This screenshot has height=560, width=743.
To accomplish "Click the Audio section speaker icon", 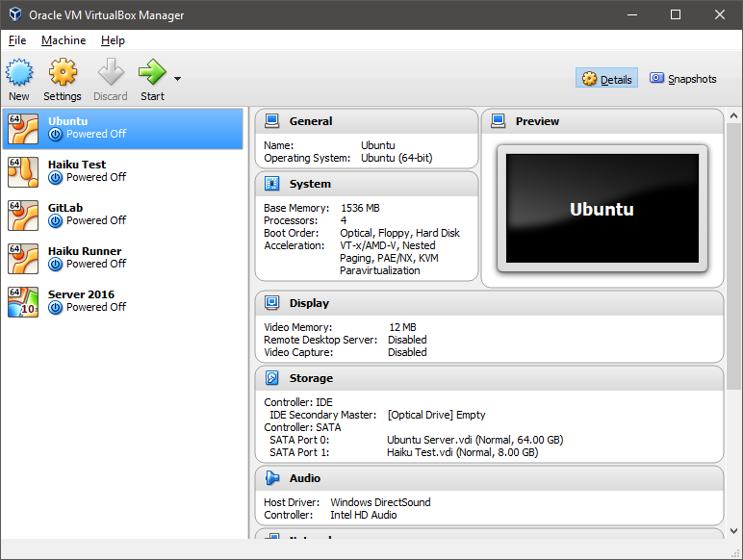I will coord(272,478).
